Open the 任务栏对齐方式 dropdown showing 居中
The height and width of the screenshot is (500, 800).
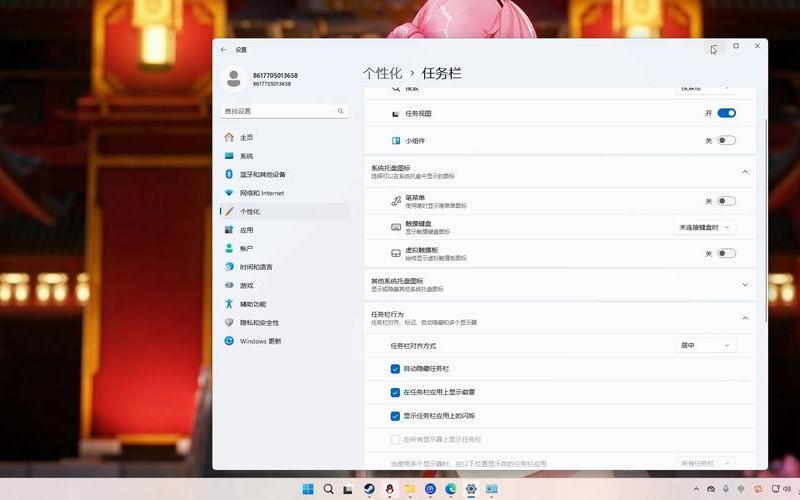[x=706, y=345]
